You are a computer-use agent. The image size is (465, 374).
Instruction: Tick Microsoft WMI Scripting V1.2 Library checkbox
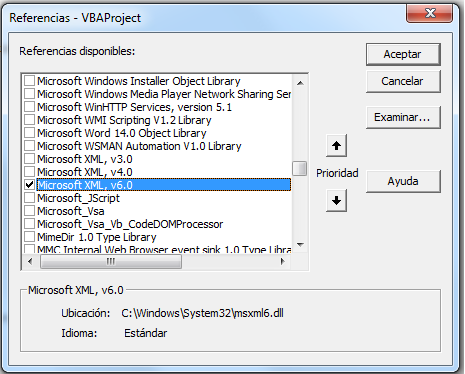pyautogui.click(x=30, y=120)
